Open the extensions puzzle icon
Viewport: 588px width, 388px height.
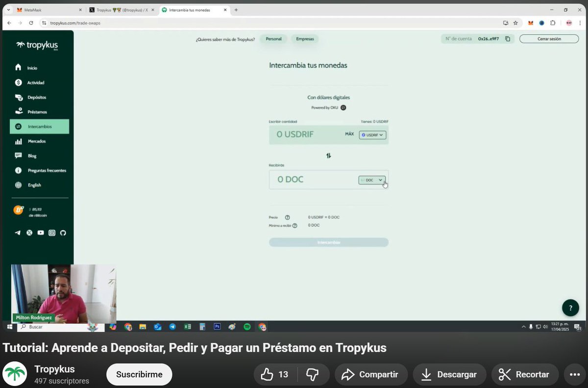coord(553,23)
